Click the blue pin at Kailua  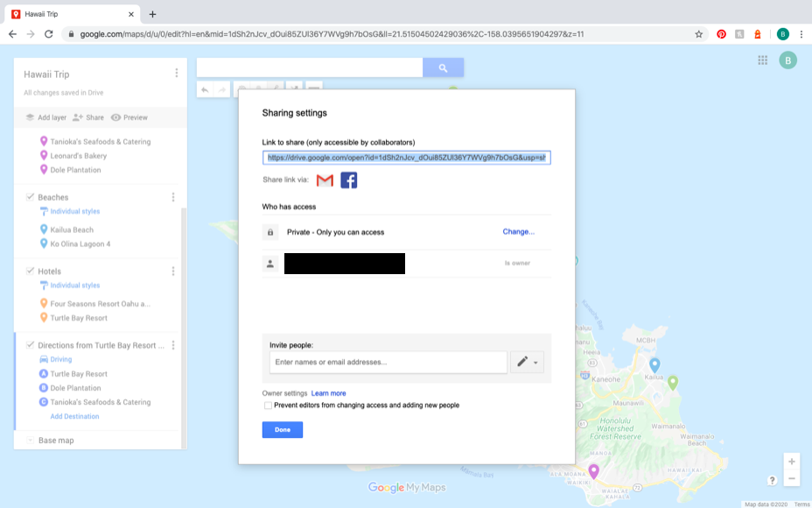[654, 365]
